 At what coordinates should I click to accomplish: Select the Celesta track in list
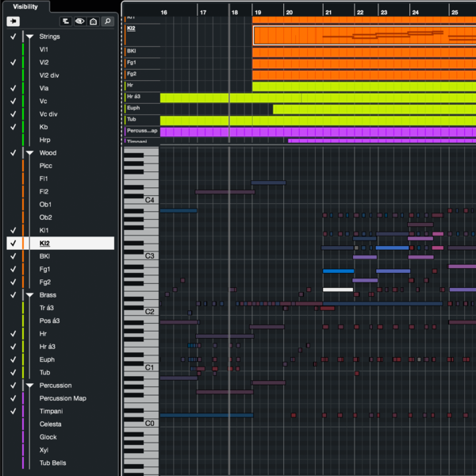tap(52, 424)
